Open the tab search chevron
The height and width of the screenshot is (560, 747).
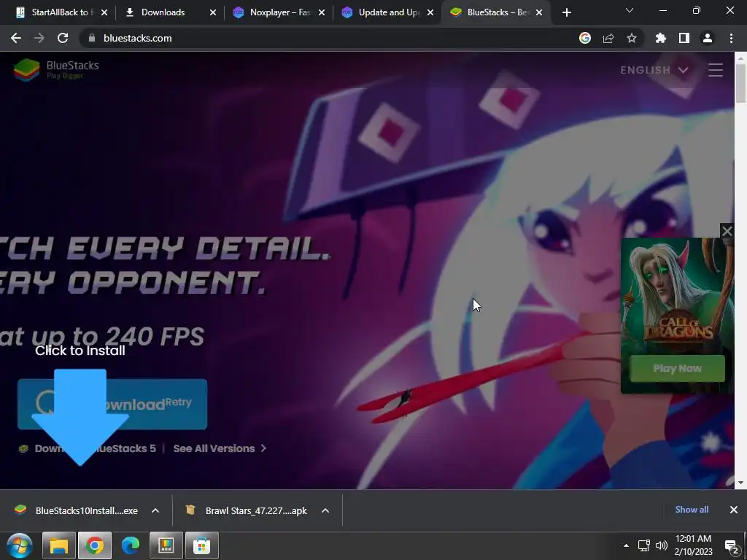630,10
